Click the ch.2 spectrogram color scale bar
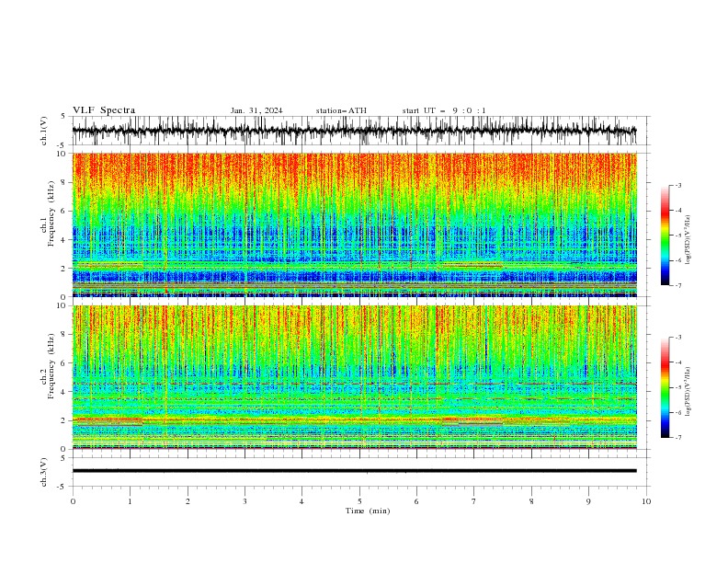This screenshot has height=563, width=728. tap(665, 387)
